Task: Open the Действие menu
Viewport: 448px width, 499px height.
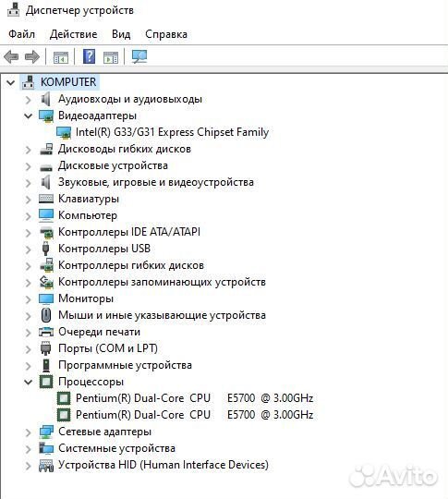Action: pos(73,34)
